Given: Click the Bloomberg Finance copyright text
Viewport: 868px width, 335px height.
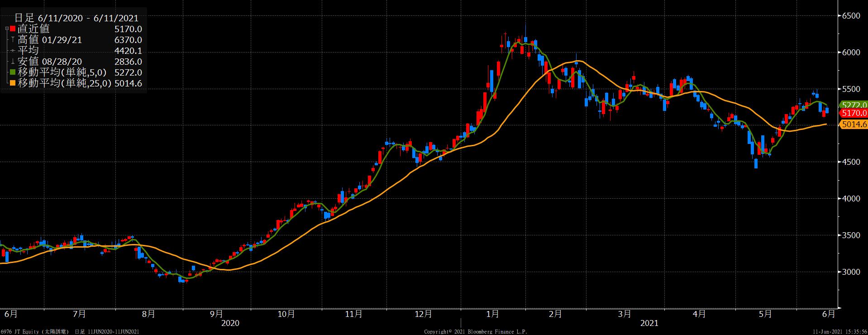Looking at the screenshot, I should click(x=475, y=332).
